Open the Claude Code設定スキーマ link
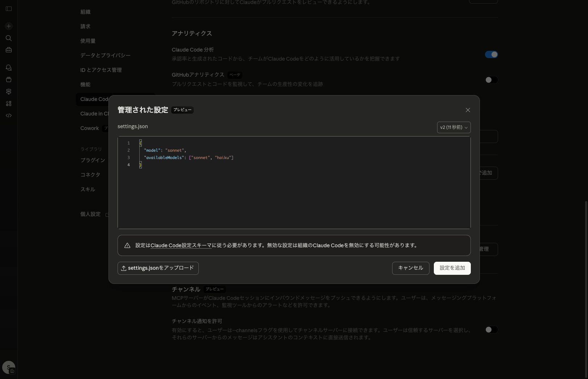588x379 pixels. pos(181,245)
